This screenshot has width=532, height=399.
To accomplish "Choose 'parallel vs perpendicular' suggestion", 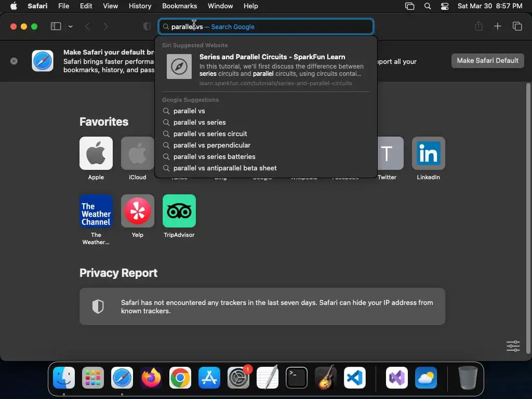I will tap(266, 145).
